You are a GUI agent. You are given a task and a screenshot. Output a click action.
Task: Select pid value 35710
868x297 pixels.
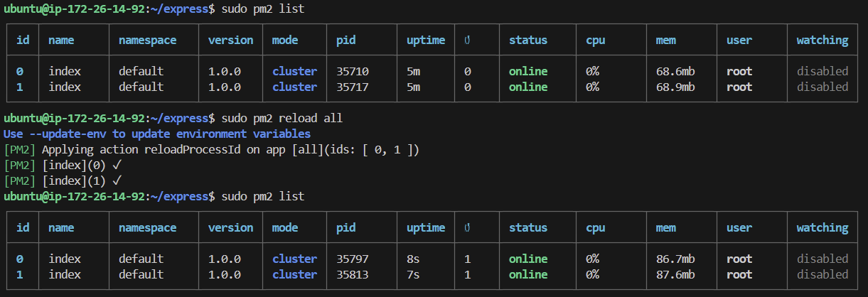[353, 71]
